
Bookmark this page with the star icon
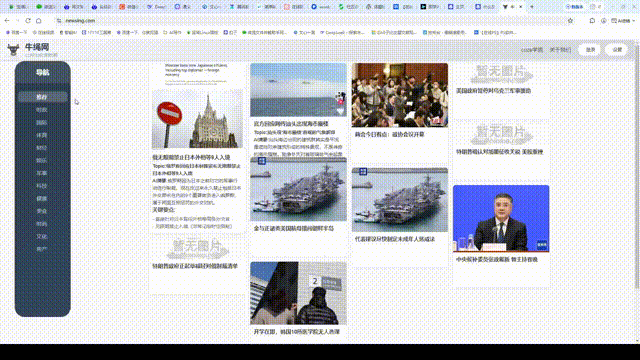tap(570, 20)
